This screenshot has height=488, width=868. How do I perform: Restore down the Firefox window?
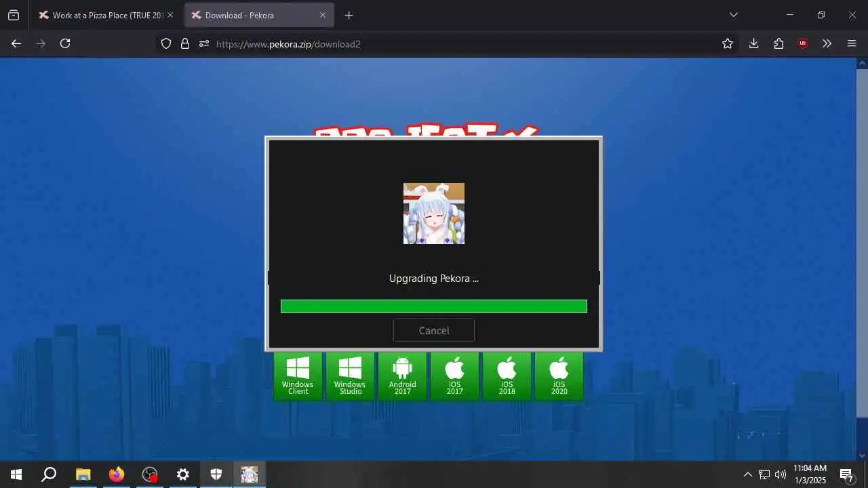coord(821,15)
